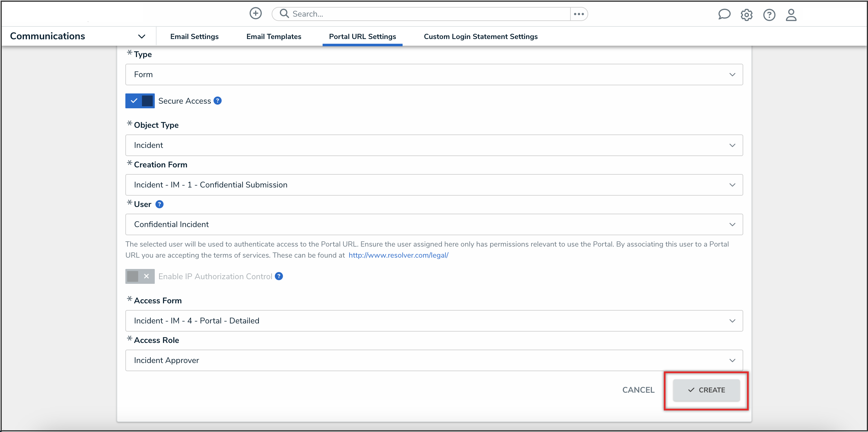The width and height of the screenshot is (868, 432).
Task: Click the help question mark icon
Action: tap(769, 15)
